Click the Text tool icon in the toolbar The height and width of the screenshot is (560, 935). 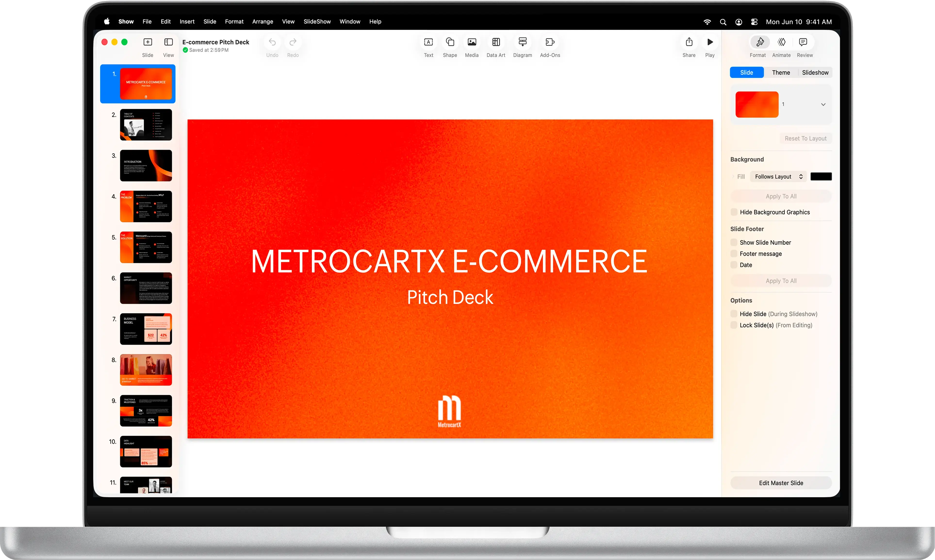[x=428, y=42]
